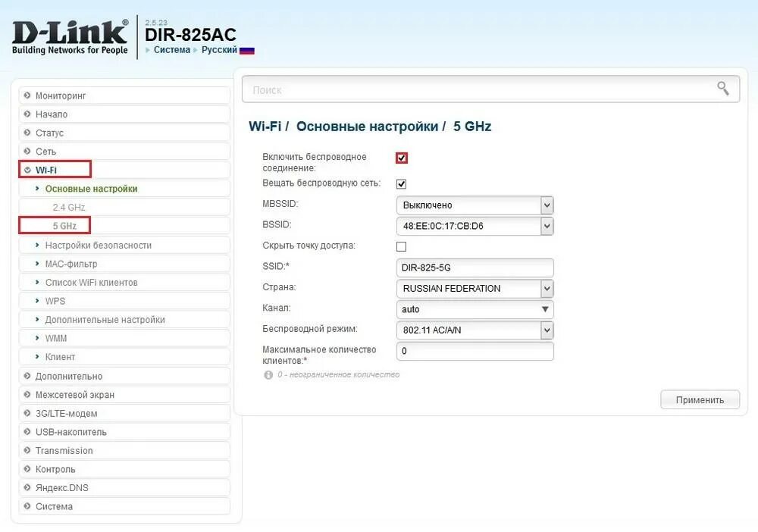This screenshot has height=532, width=758.
Task: Click the arrow icon beside Дополнительно
Action: (27, 376)
